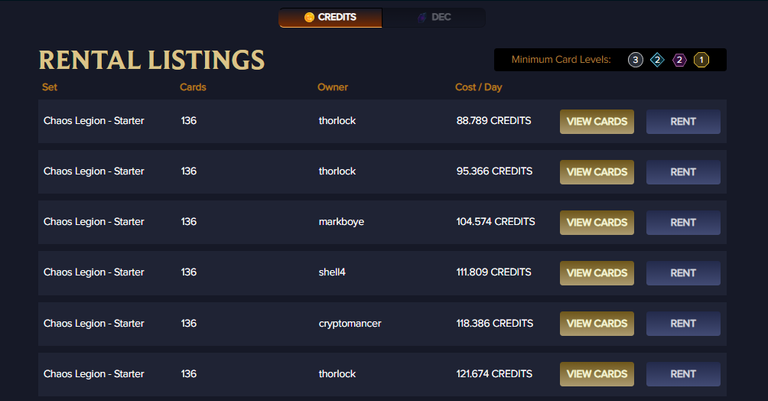Click the '118.386 CREDITS' cost value

click(x=495, y=323)
